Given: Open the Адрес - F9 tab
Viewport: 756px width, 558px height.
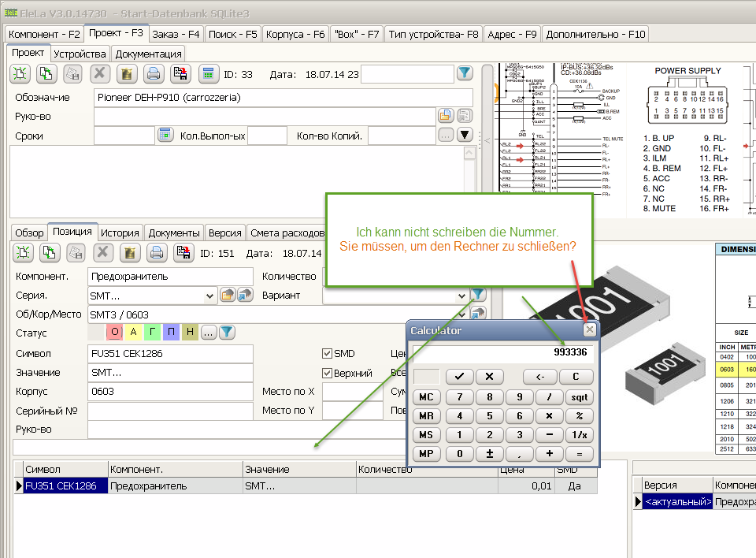Looking at the screenshot, I should (512, 34).
